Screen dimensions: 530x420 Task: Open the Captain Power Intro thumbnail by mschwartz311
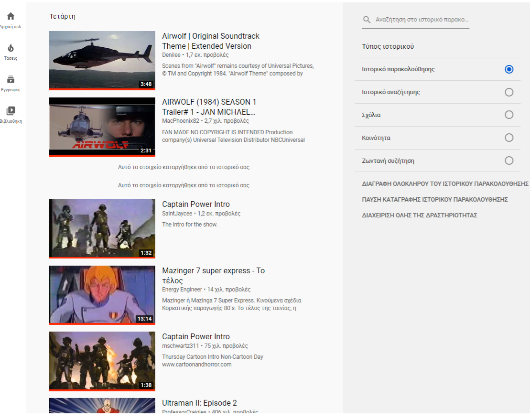[102, 361]
